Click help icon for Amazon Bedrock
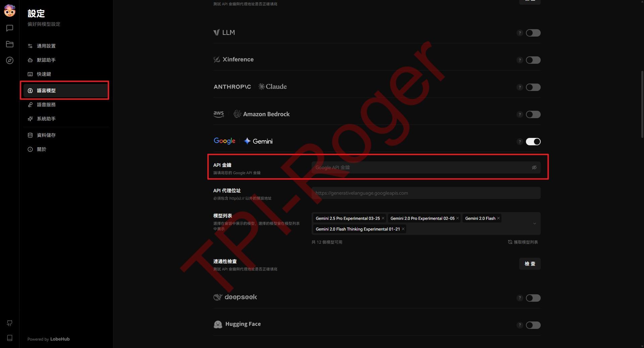Image resolution: width=644 pixels, height=348 pixels. 520,114
